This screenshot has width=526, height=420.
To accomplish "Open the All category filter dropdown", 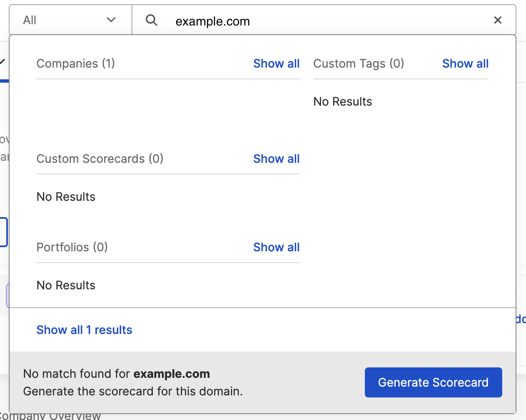I will [71, 20].
